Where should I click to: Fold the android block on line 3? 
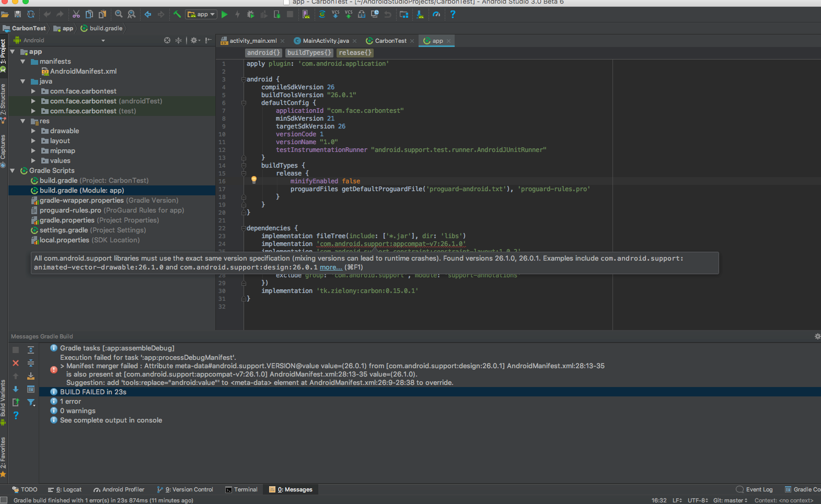(244, 79)
